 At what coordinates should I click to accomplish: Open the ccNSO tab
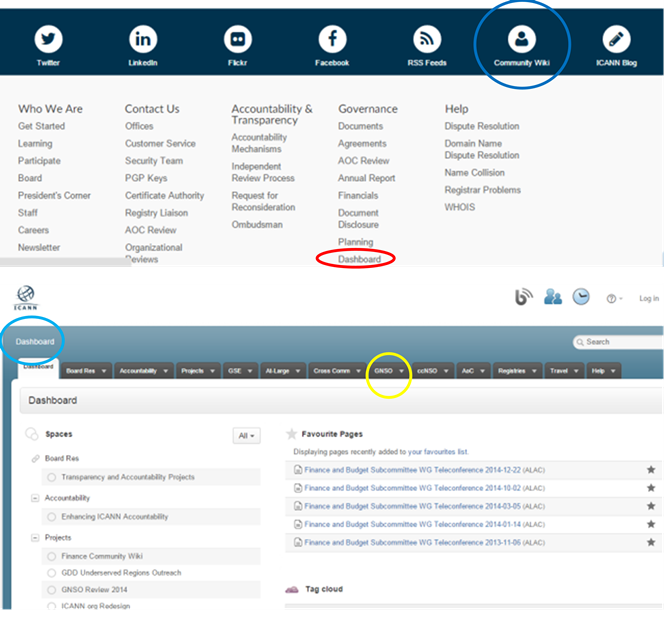(x=433, y=371)
